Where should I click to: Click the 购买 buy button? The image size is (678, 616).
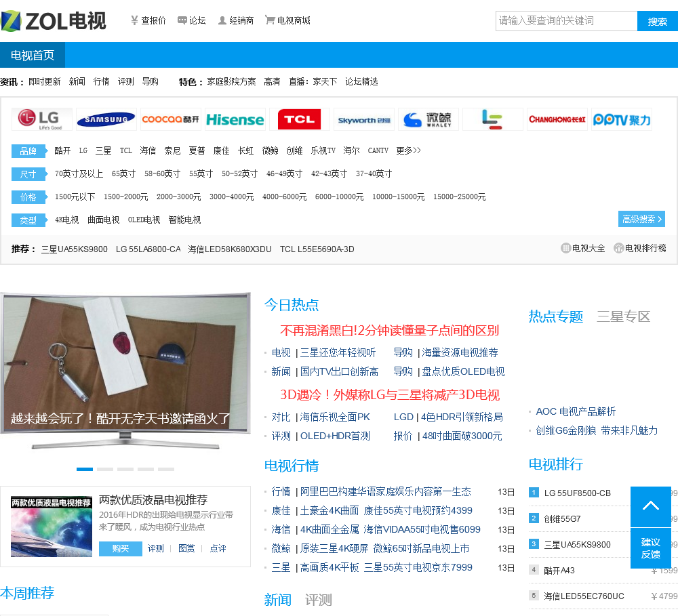click(121, 548)
